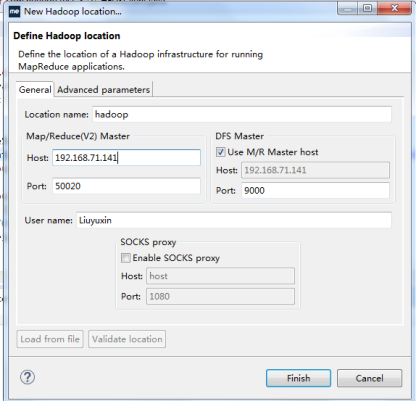This screenshot has width=416, height=401.
Task: Click the 'New Hadoop location...' window title
Action: 73,11
